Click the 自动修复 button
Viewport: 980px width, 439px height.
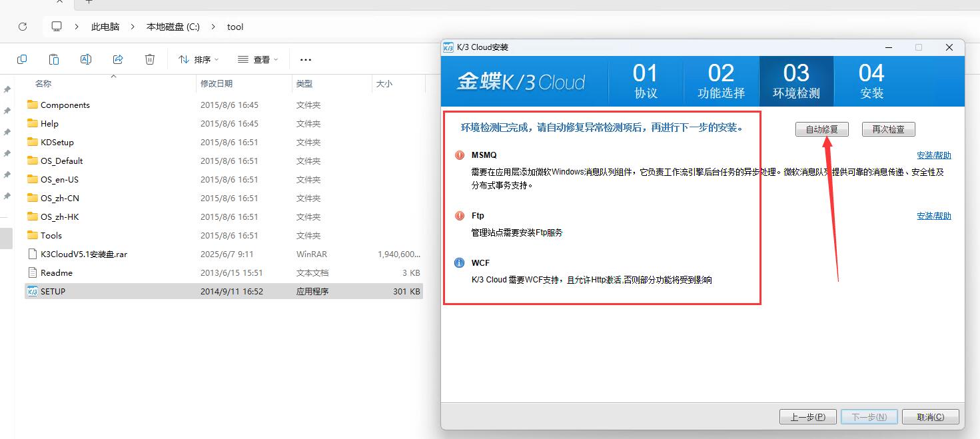pyautogui.click(x=822, y=129)
